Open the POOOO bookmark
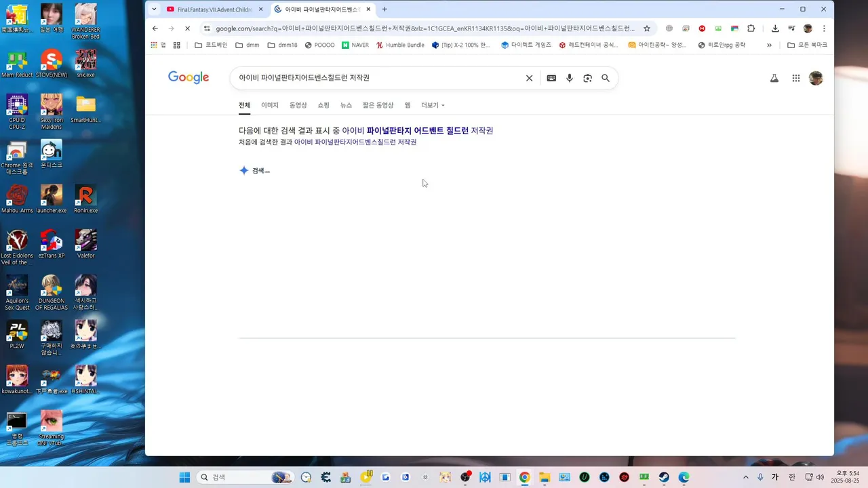 click(319, 45)
